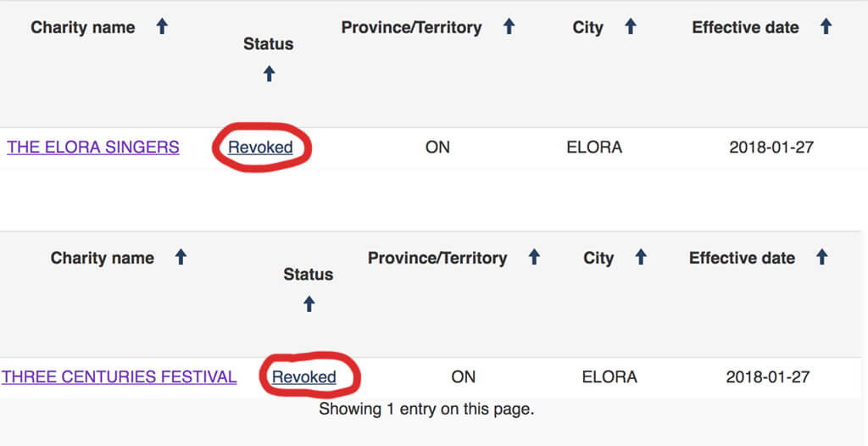Viewport: 868px width, 446px height.
Task: Click ELORA city cell in Three Centuries row
Action: point(609,377)
